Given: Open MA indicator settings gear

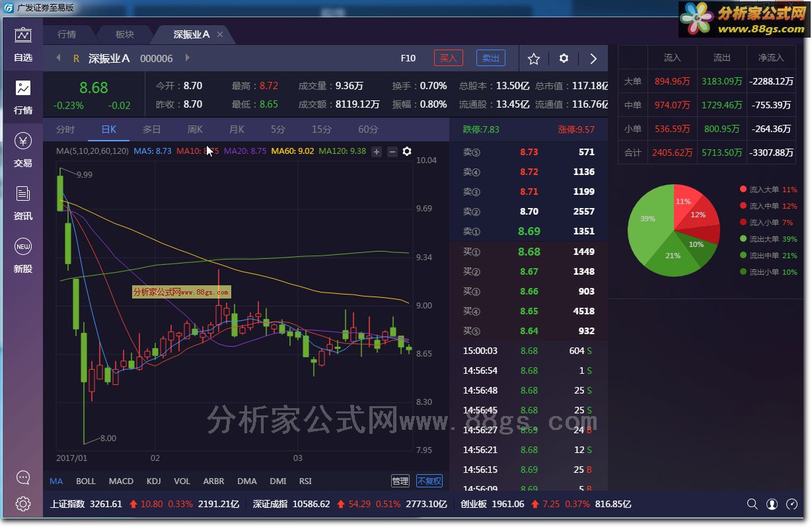Looking at the screenshot, I should pos(407,151).
